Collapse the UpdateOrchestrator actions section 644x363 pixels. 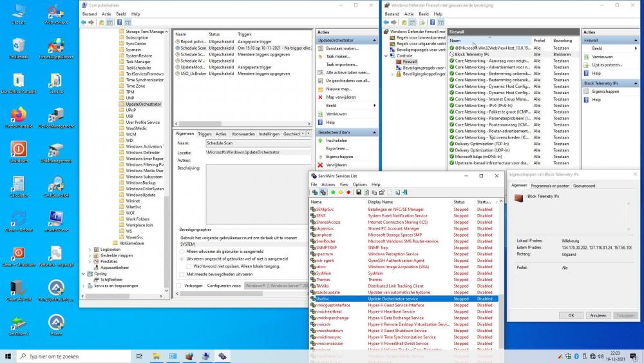pos(374,40)
